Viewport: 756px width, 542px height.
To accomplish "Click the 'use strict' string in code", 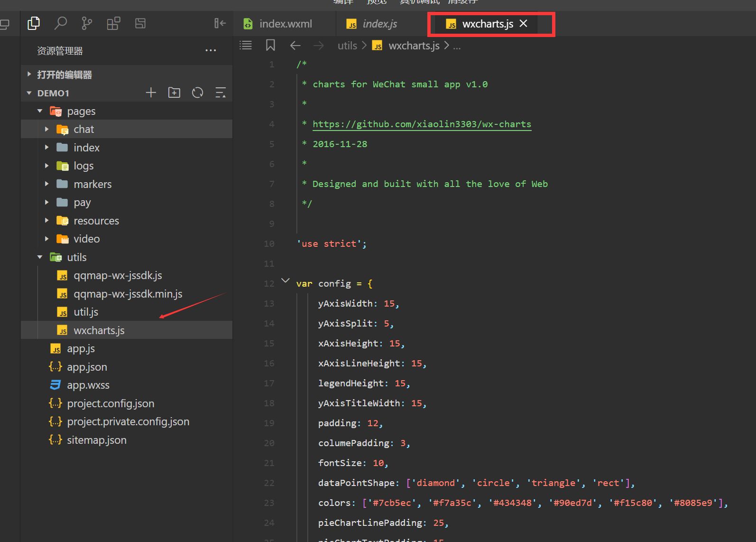I will click(329, 243).
